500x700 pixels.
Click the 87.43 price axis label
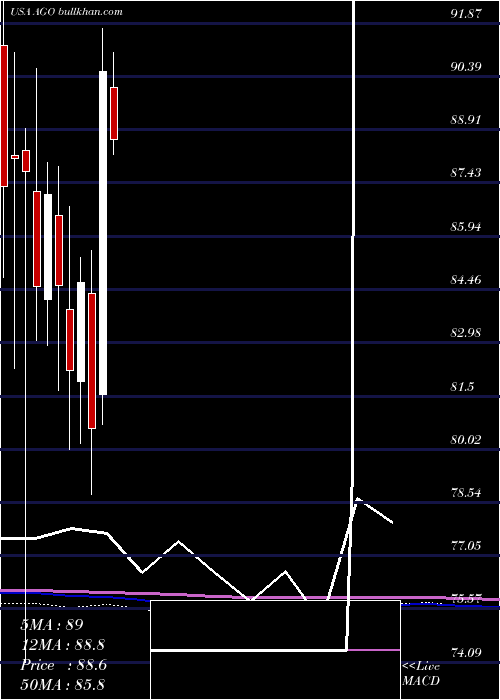coord(466,173)
